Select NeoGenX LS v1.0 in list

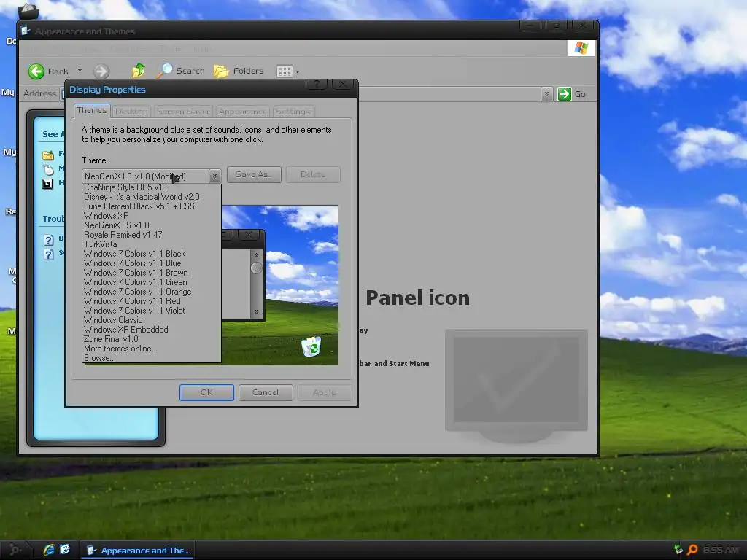[152, 225]
